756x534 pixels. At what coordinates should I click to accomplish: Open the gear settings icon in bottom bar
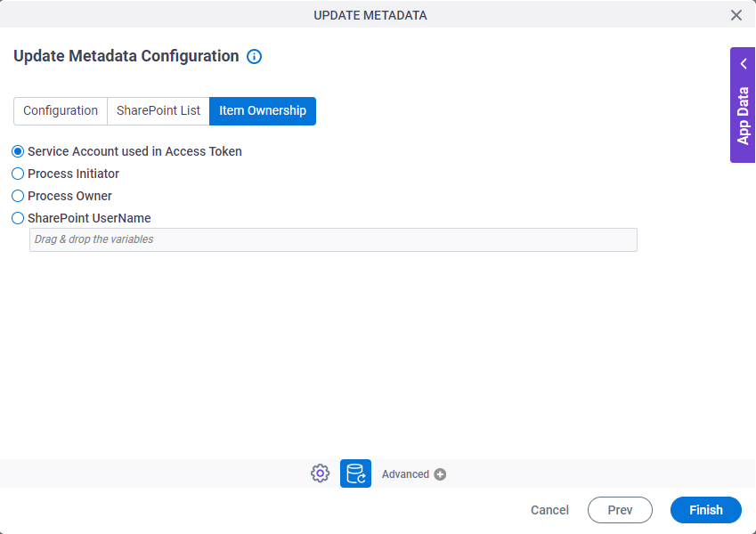point(321,473)
